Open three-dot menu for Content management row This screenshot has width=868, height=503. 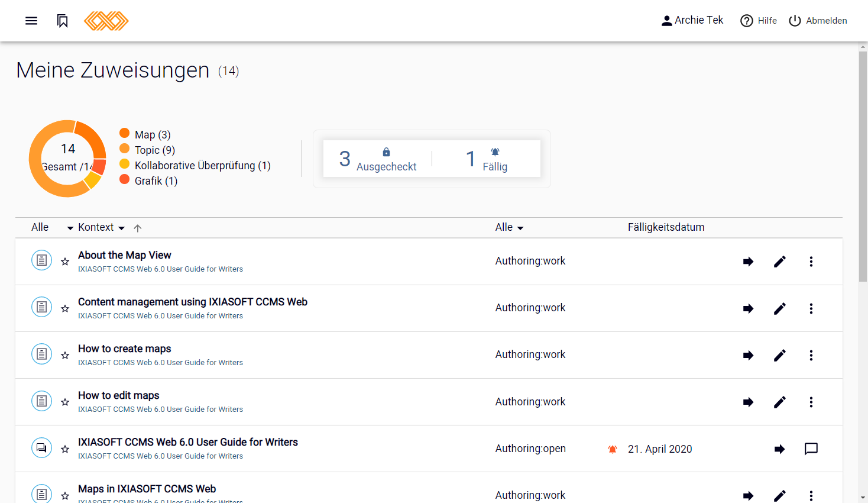pos(811,308)
